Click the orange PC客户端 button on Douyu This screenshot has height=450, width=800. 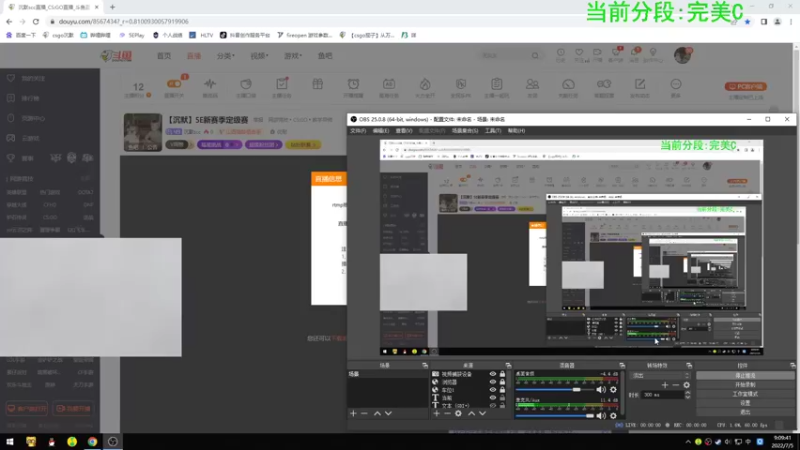[x=746, y=87]
